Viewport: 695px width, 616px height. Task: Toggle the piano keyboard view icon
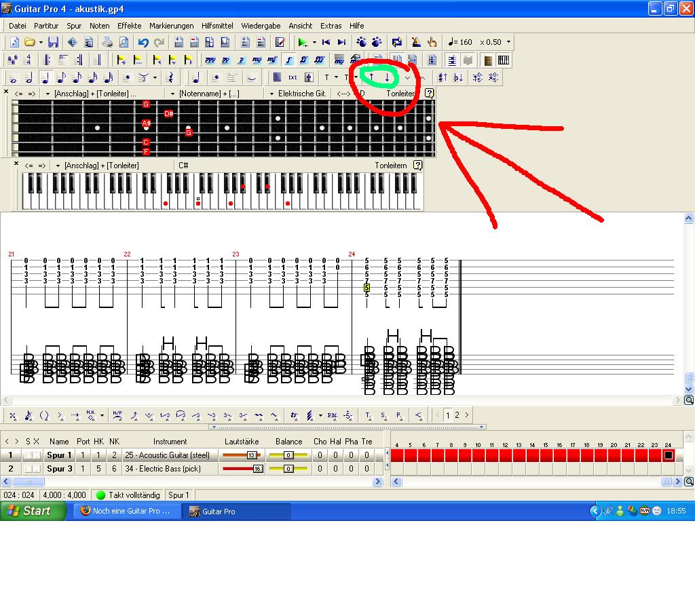pos(503,60)
